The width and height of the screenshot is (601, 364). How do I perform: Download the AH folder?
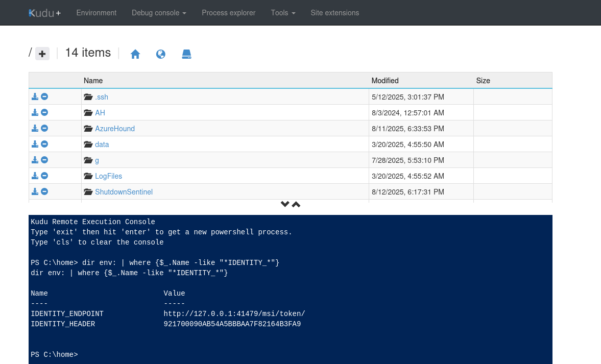click(35, 112)
